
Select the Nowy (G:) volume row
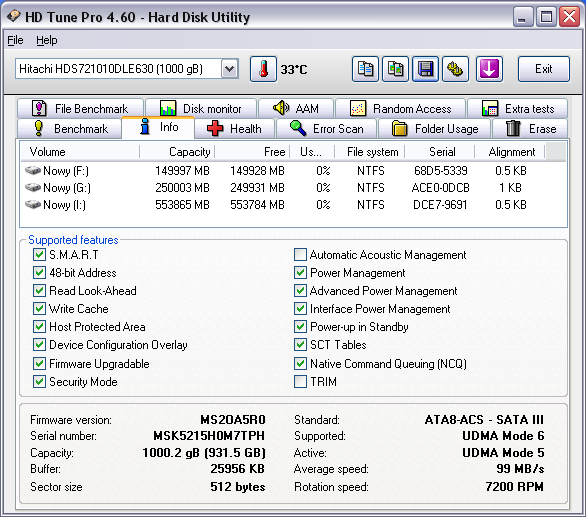(293, 188)
